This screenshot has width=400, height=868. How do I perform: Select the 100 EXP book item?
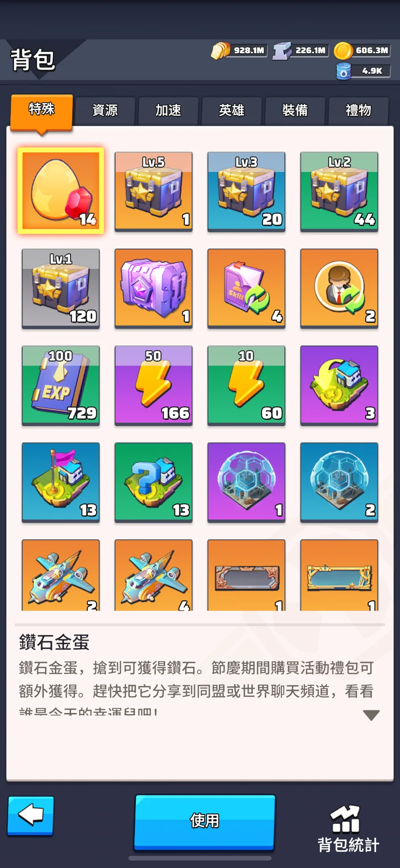(61, 385)
